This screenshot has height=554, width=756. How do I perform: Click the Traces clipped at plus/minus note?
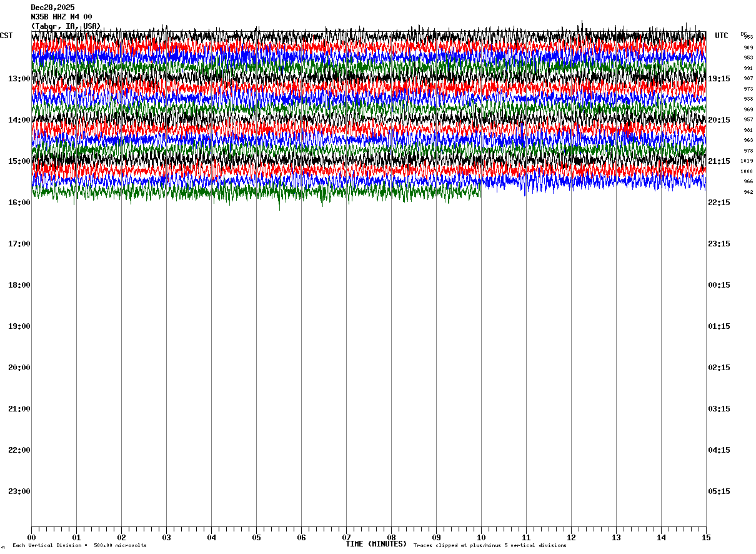(490, 546)
